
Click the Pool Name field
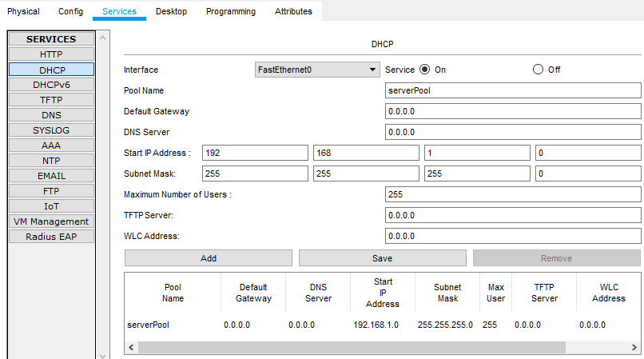513,90
